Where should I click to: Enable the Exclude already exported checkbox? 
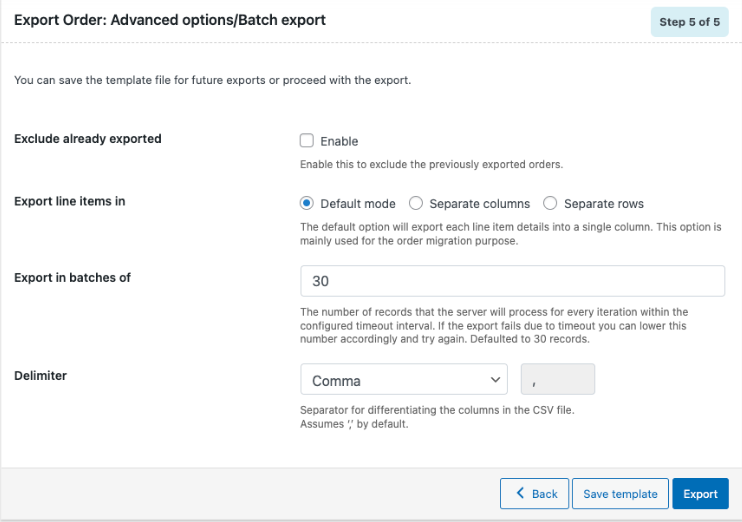point(308,141)
